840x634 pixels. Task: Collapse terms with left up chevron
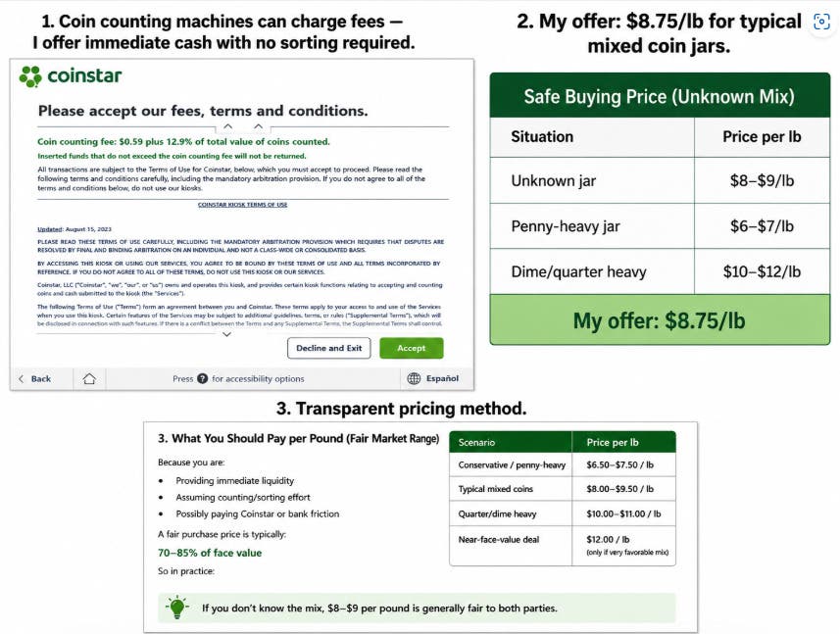227,126
